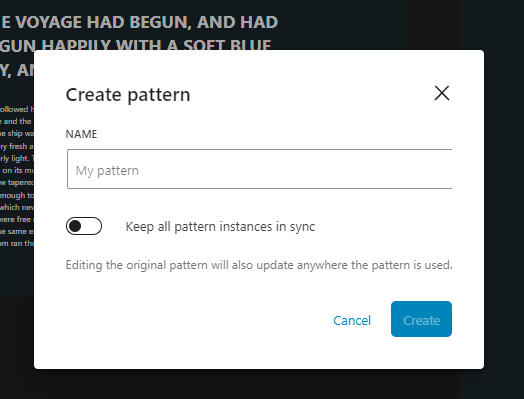Click the black knob of the sync switch

(75, 226)
